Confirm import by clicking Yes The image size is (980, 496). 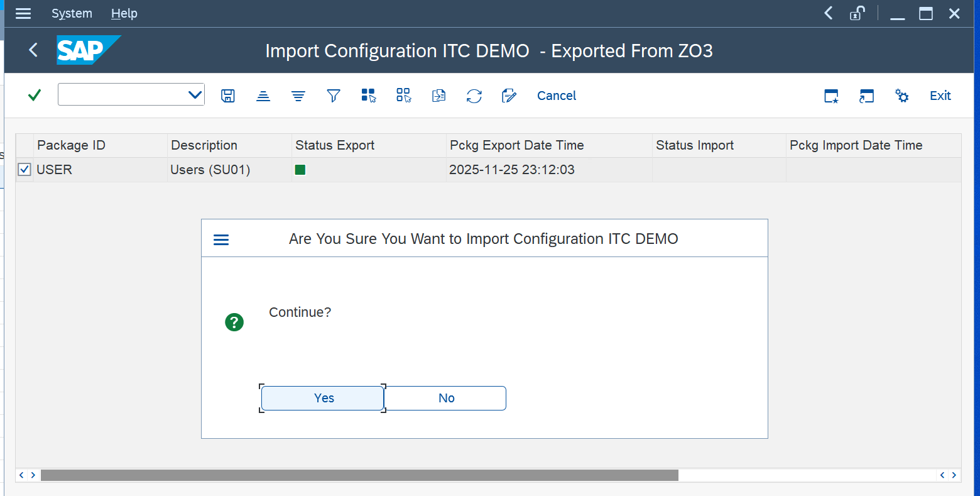click(323, 398)
